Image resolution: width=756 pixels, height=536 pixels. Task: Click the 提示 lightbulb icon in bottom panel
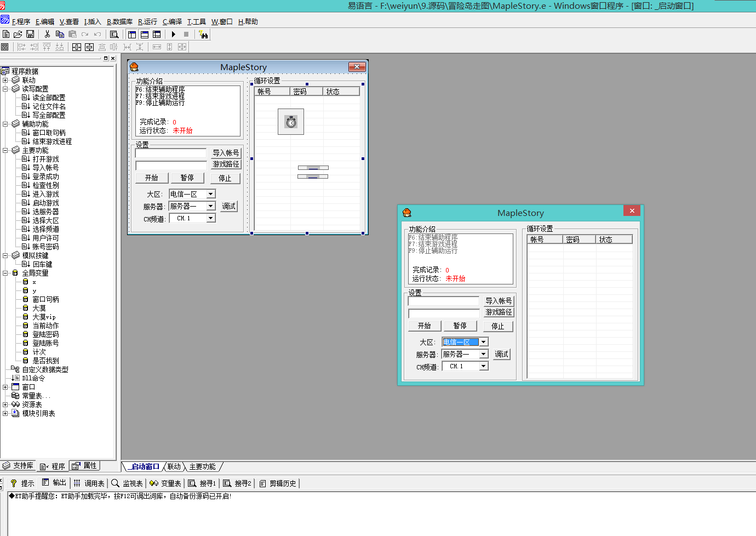click(14, 483)
